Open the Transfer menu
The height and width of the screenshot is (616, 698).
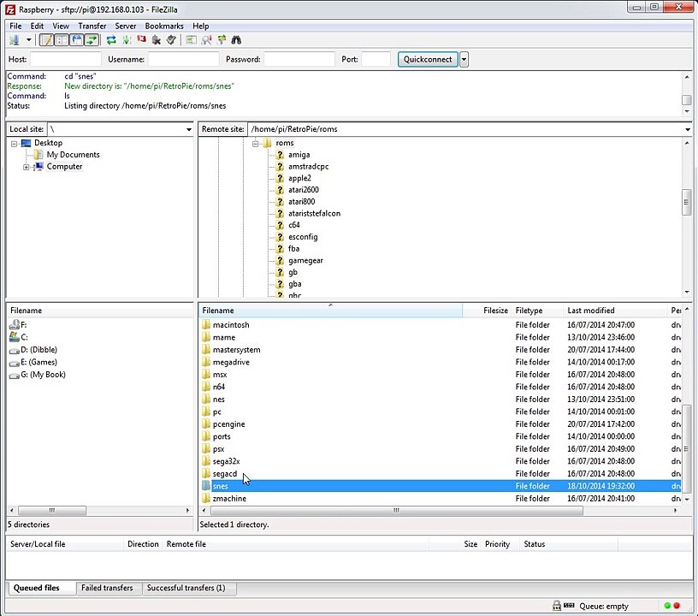tap(92, 26)
